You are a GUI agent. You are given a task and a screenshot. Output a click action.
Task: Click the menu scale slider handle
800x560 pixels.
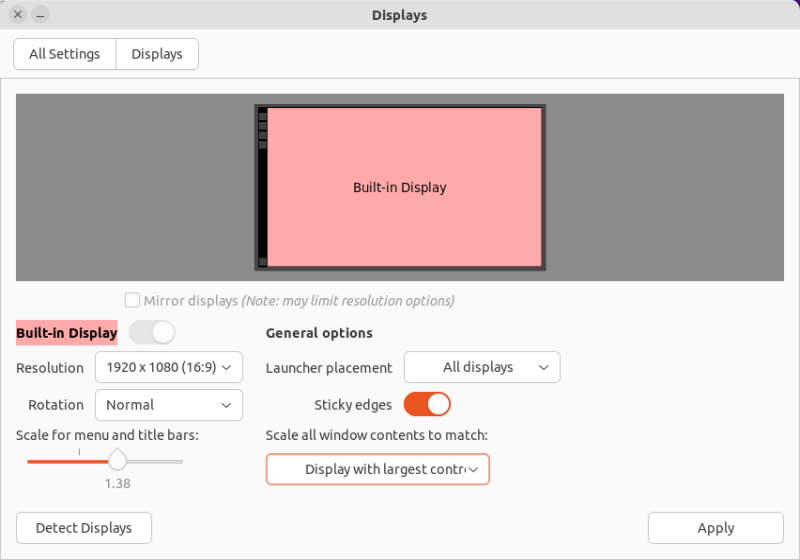point(117,461)
